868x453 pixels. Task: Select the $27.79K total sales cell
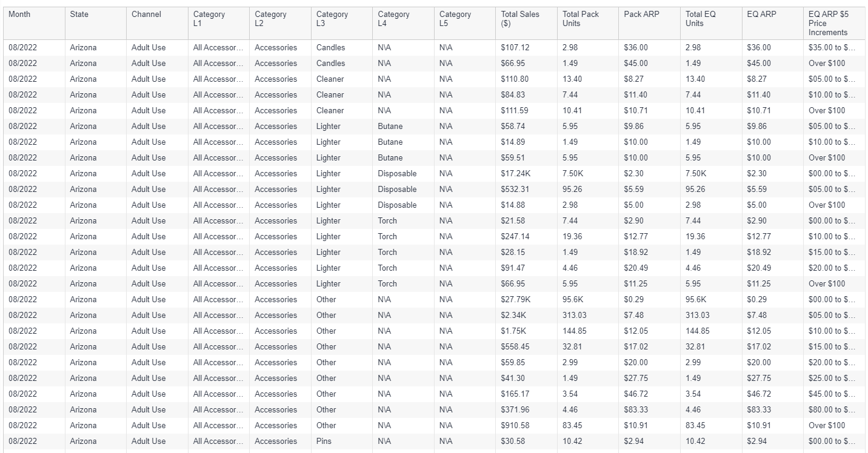(515, 299)
